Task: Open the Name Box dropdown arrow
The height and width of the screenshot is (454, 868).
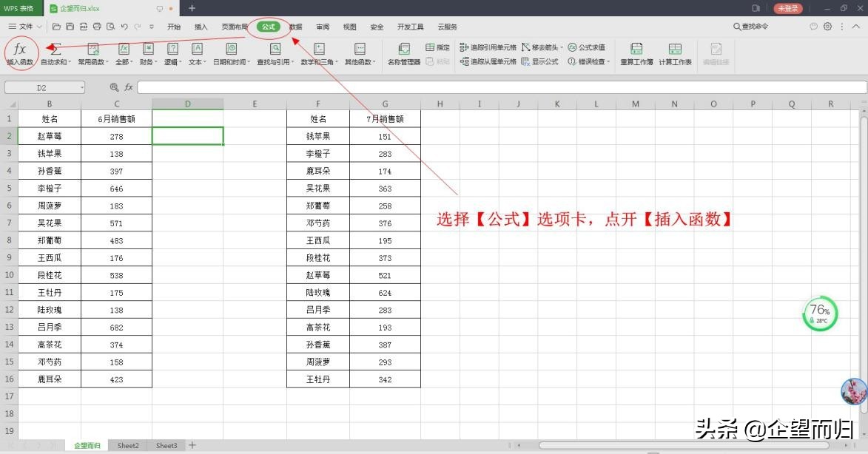Action: click(82, 87)
